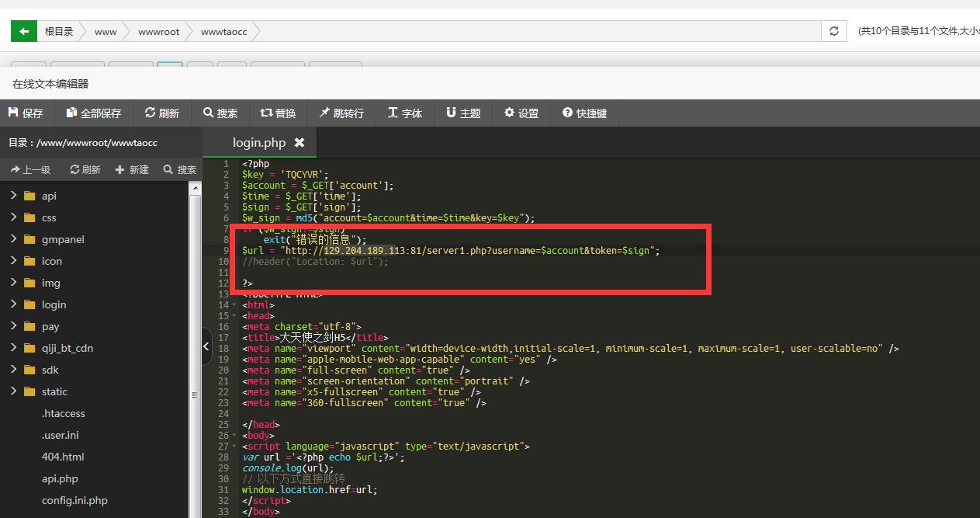Fold the html tag at line 14

click(x=234, y=305)
